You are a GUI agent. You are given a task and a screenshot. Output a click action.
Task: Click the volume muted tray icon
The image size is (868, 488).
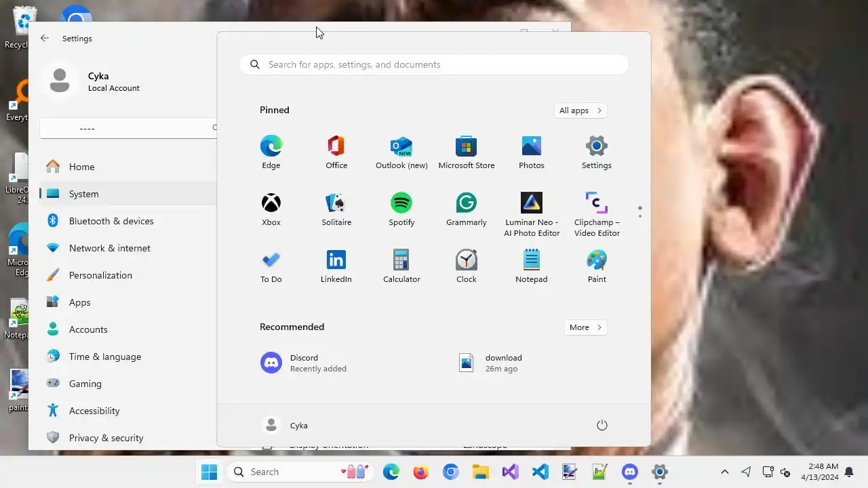tap(786, 472)
